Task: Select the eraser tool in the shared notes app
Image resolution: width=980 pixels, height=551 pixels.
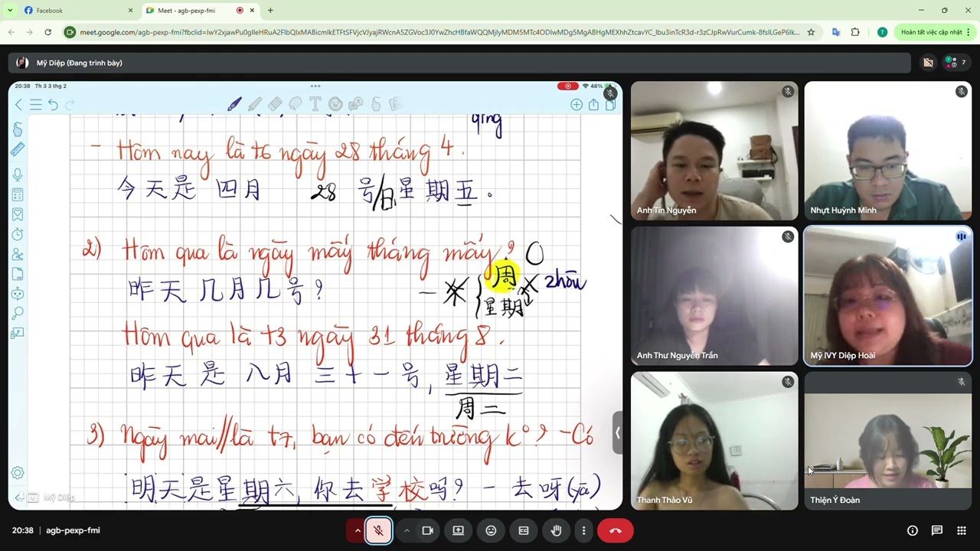Action: (x=275, y=104)
